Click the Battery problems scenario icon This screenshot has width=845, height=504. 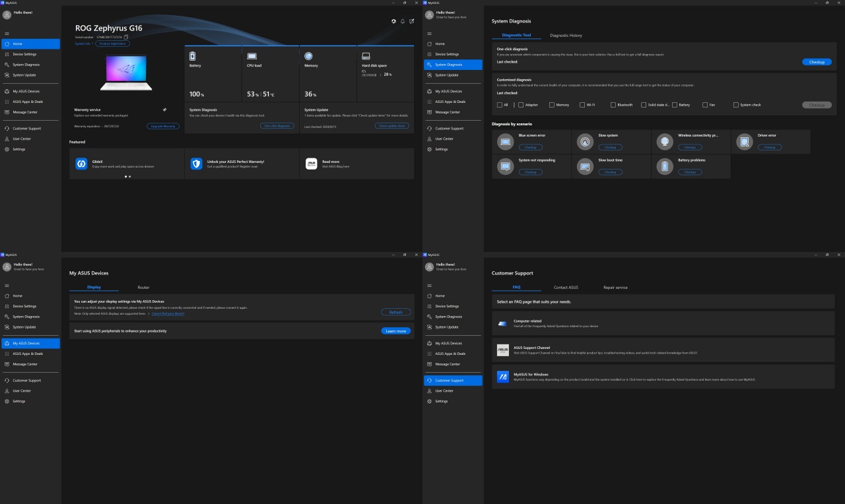pos(665,167)
